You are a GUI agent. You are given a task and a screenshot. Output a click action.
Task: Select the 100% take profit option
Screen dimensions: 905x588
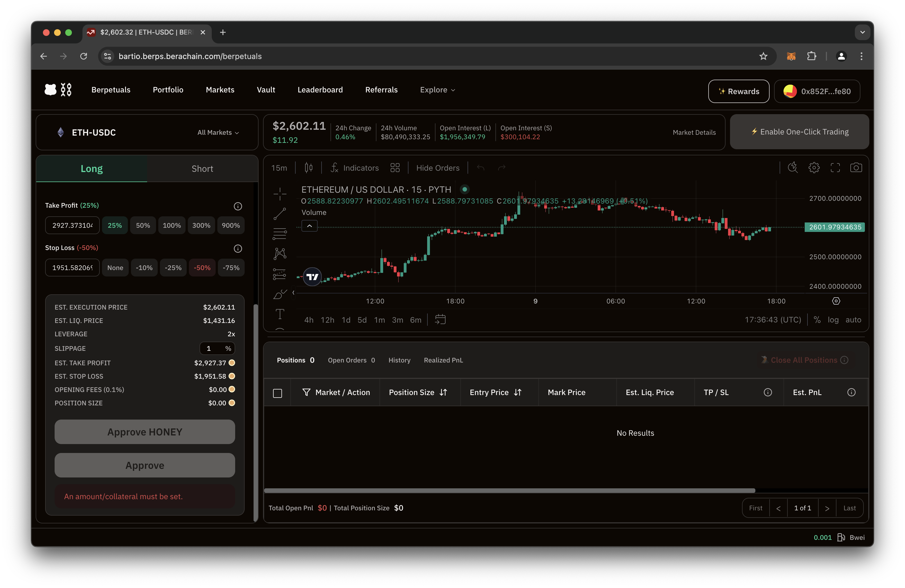(171, 225)
